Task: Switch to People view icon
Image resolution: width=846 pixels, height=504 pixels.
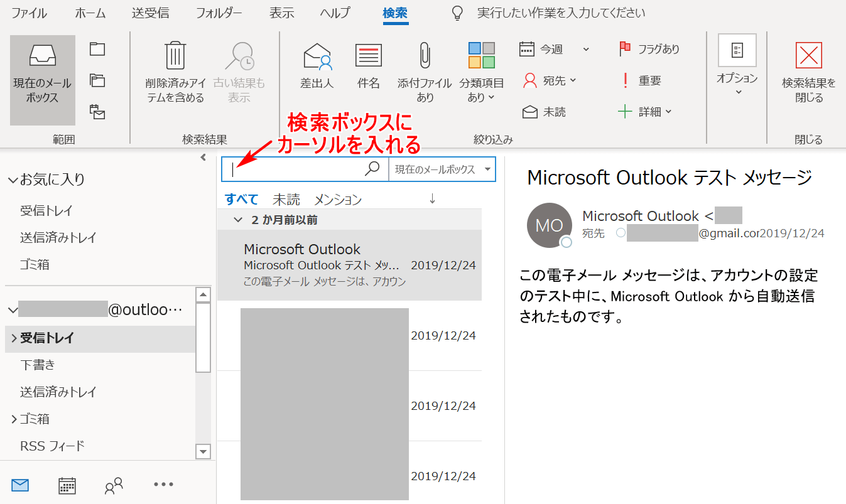Action: (114, 485)
